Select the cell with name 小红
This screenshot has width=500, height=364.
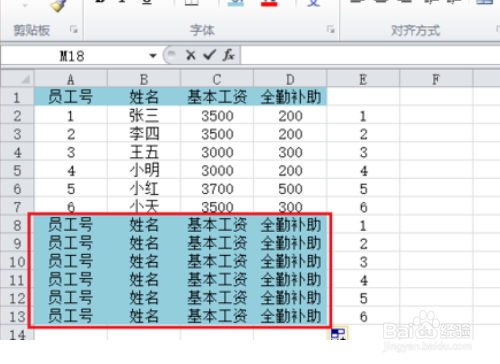tap(144, 189)
